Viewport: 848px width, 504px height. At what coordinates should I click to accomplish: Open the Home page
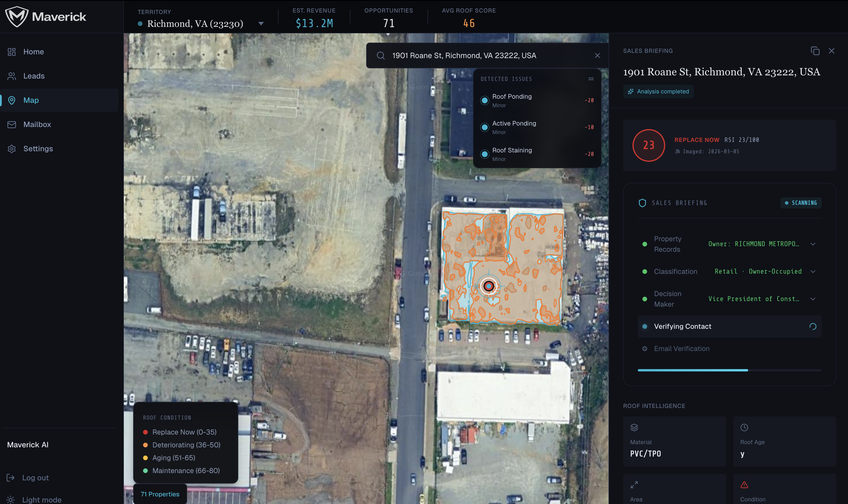click(x=60, y=52)
